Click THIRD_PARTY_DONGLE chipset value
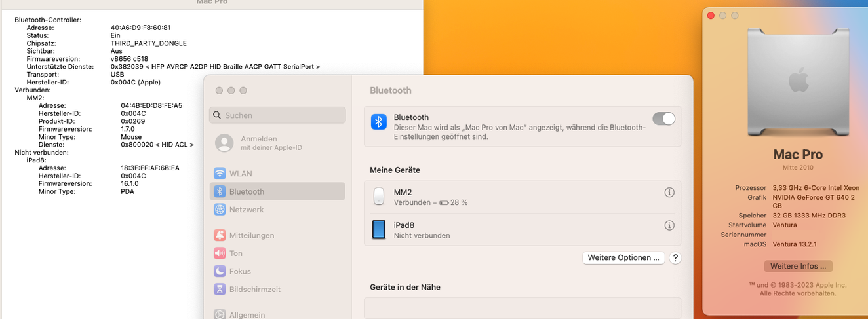 coord(148,43)
